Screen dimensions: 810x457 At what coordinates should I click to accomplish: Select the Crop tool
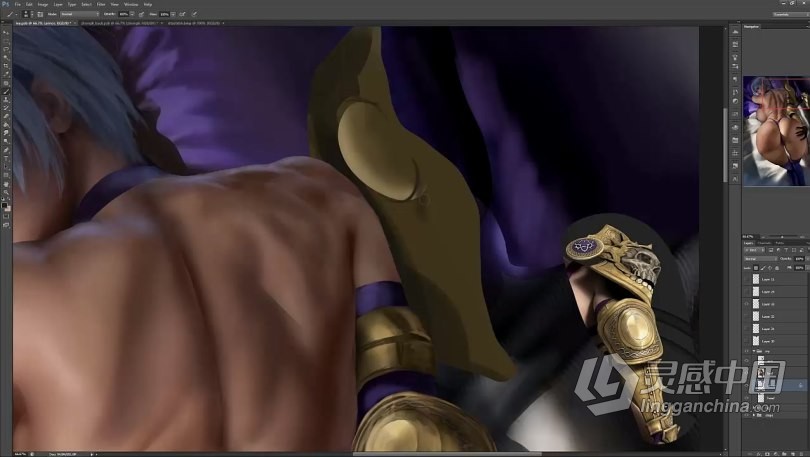[6, 65]
